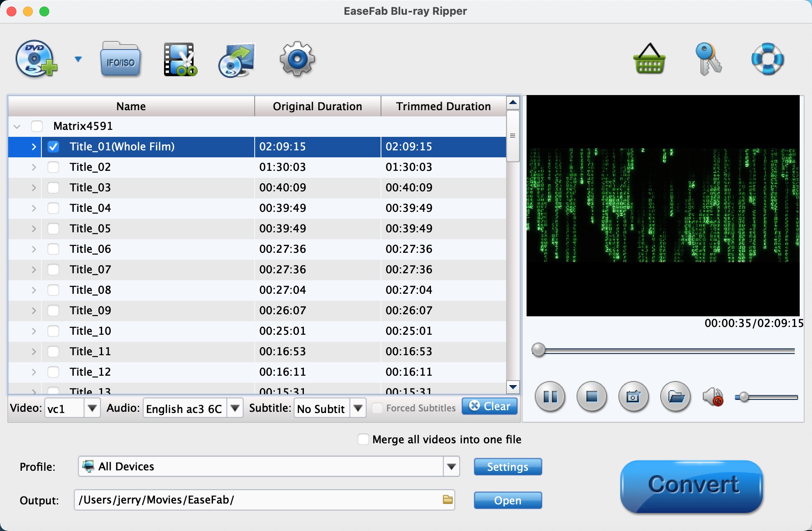The height and width of the screenshot is (531, 812).
Task: Click the Open output button
Action: click(508, 500)
